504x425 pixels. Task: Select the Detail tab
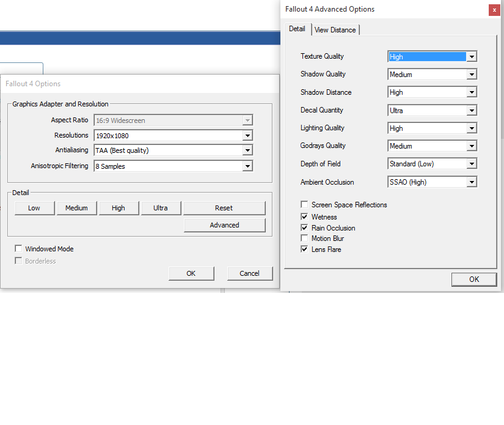[297, 29]
